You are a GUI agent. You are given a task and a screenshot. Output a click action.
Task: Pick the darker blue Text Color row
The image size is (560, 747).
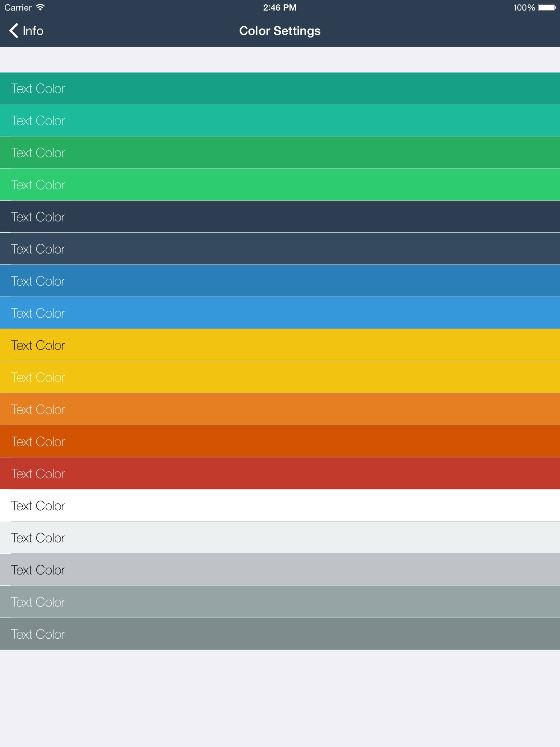(280, 281)
